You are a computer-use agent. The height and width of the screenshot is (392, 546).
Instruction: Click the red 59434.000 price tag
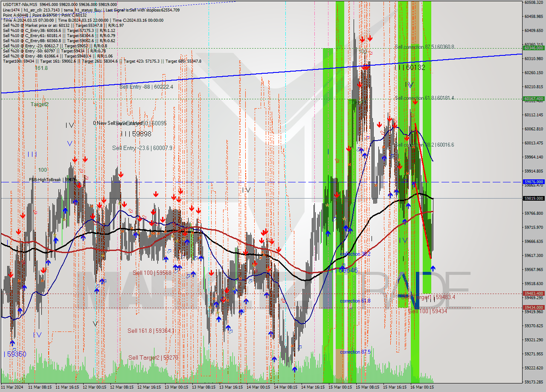[534, 308]
